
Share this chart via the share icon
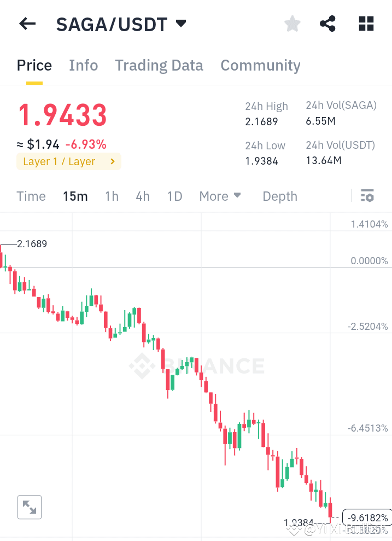(327, 24)
